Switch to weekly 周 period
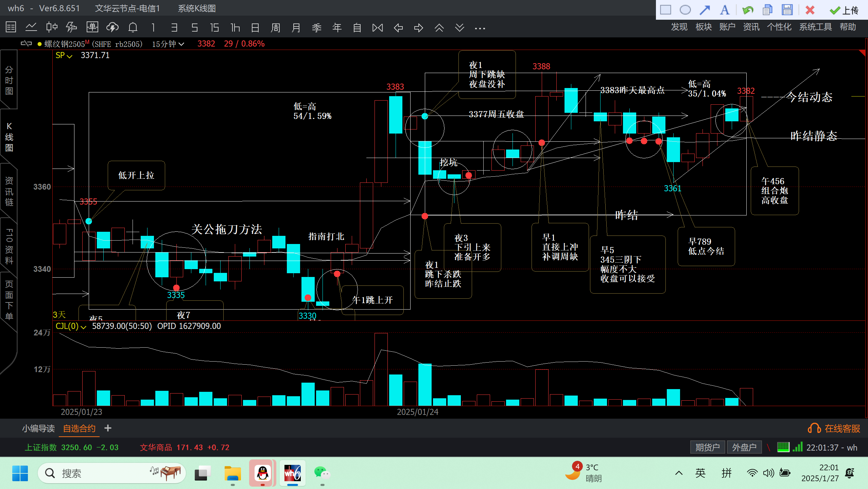This screenshot has width=868, height=489. (276, 28)
